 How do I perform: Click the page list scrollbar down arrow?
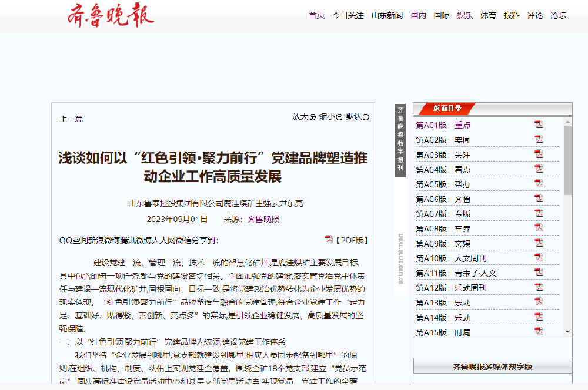[x=568, y=331]
